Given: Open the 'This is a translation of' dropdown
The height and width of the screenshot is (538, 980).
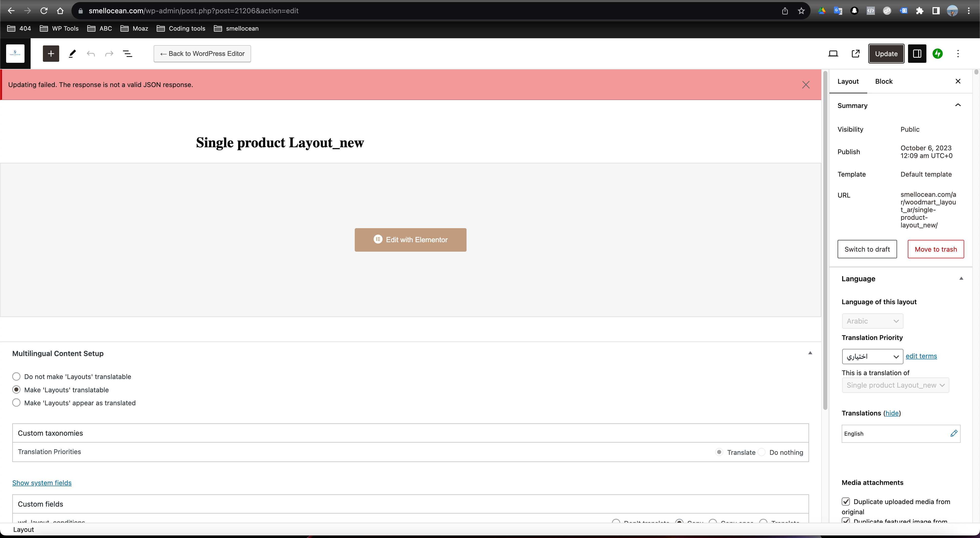Looking at the screenshot, I should (895, 385).
